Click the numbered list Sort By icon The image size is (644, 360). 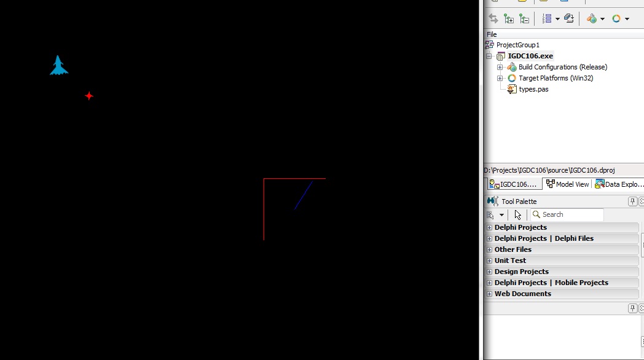pos(547,19)
